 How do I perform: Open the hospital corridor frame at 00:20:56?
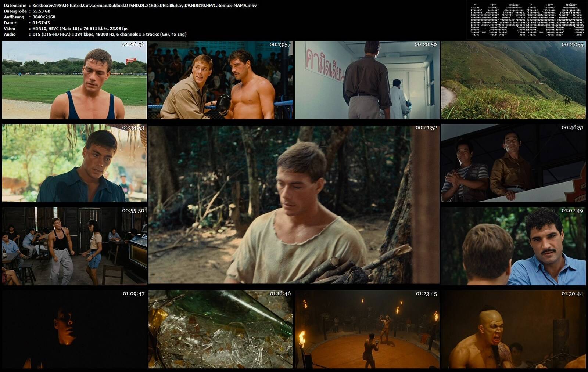point(367,80)
